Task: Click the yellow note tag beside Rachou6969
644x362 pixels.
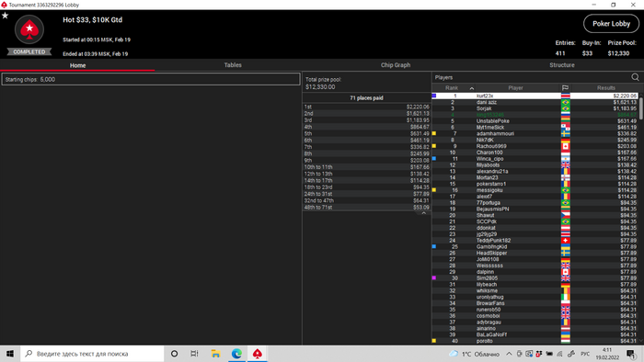Action: [x=433, y=146]
